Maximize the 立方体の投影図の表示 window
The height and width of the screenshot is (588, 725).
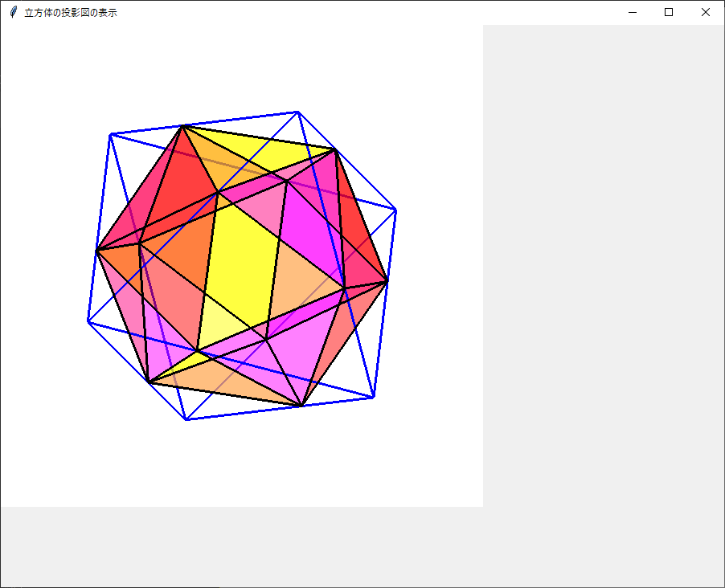click(669, 13)
